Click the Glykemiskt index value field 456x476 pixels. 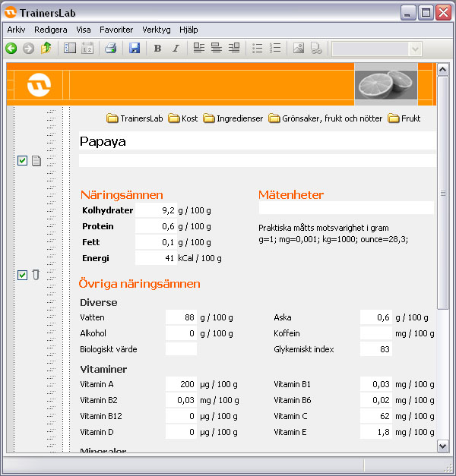click(x=375, y=349)
